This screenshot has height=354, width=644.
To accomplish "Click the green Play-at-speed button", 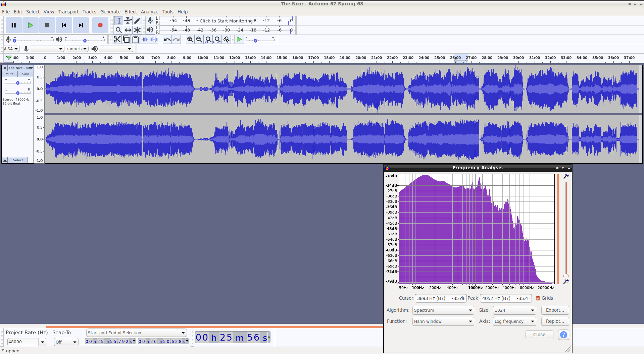I will tap(239, 40).
